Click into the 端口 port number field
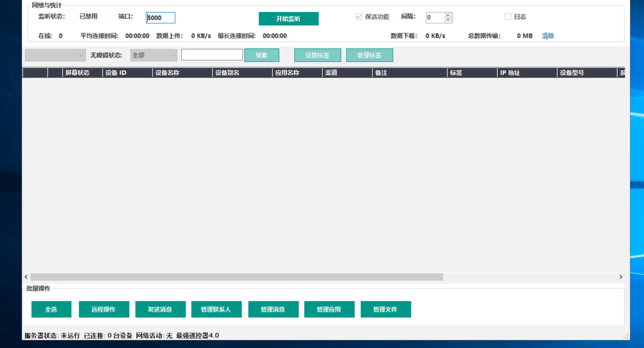This screenshot has width=644, height=348. coord(161,18)
